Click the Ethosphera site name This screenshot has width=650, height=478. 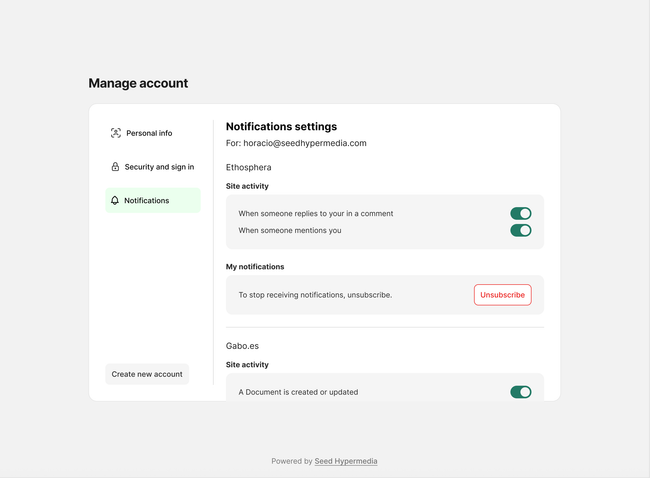tap(248, 167)
